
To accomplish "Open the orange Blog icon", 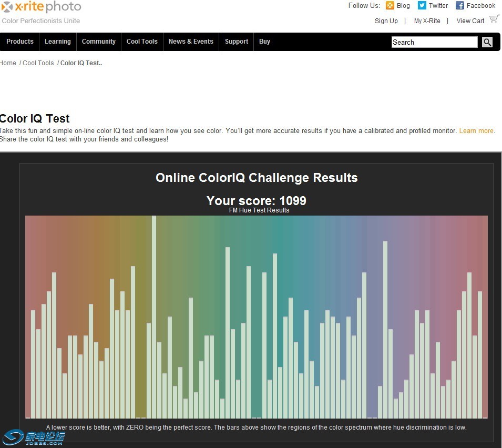I will point(390,6).
